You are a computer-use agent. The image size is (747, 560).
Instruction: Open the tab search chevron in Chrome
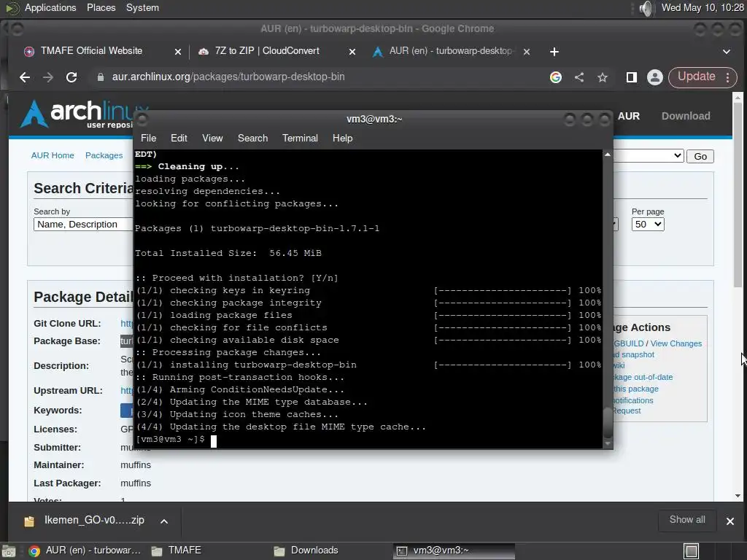pos(726,52)
